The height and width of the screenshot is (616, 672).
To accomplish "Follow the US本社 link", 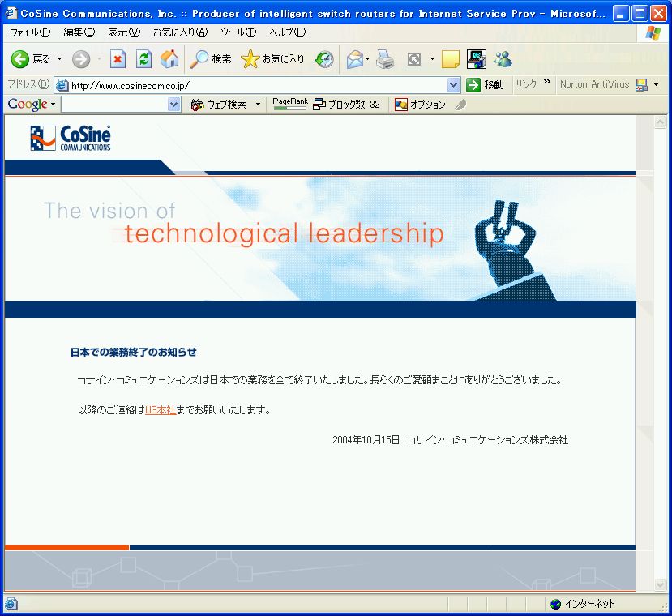I will 161,410.
